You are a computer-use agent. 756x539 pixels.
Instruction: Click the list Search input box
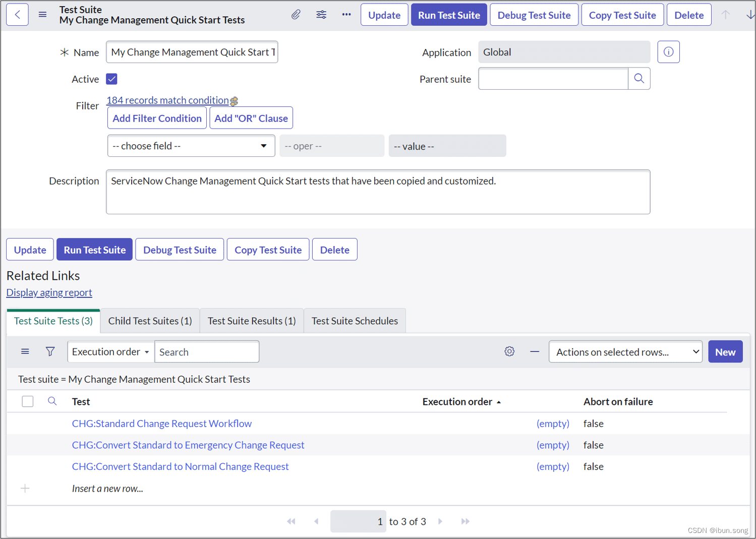pyautogui.click(x=207, y=351)
